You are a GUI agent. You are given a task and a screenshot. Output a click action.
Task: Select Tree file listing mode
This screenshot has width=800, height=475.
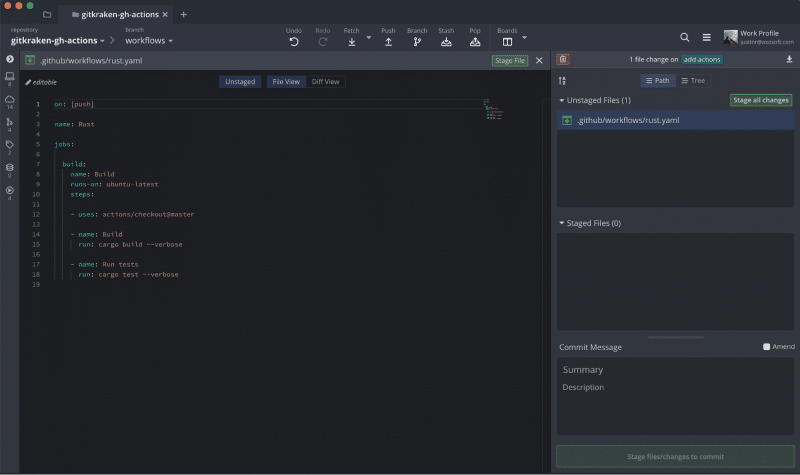(x=693, y=81)
